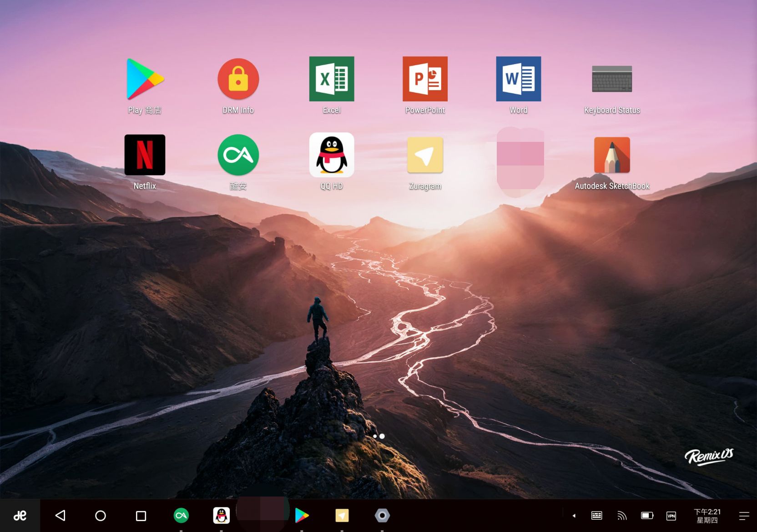Open Word desktop icon
This screenshot has height=532, width=757.
coord(519,79)
